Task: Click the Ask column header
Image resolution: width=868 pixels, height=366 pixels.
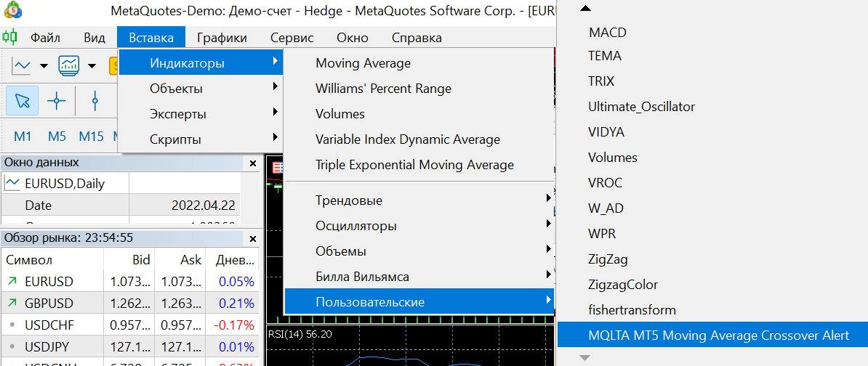Action: (180, 260)
